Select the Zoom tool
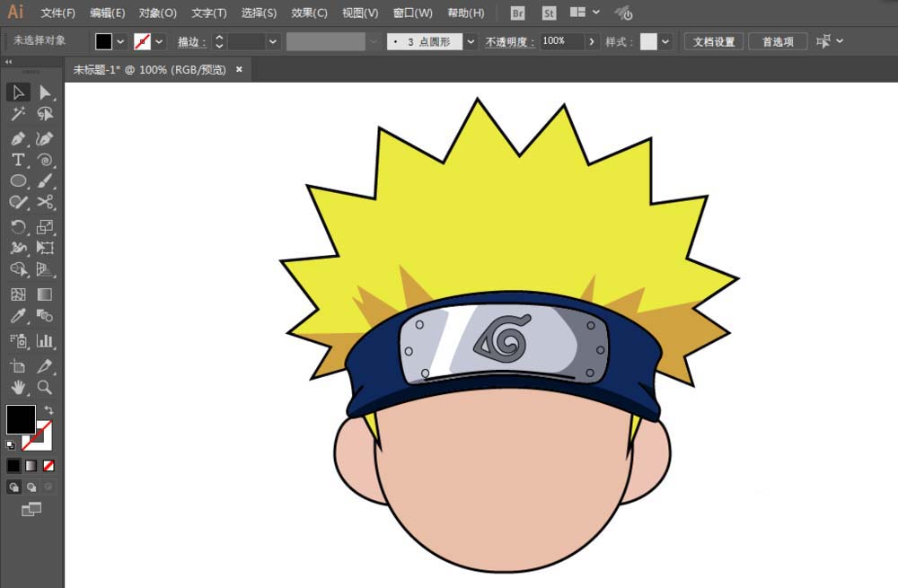 pyautogui.click(x=45, y=387)
